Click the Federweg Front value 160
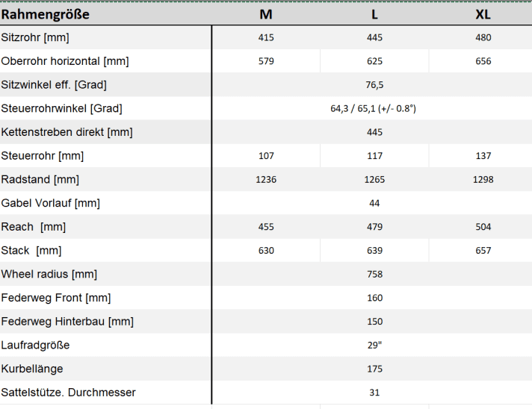 tap(374, 298)
